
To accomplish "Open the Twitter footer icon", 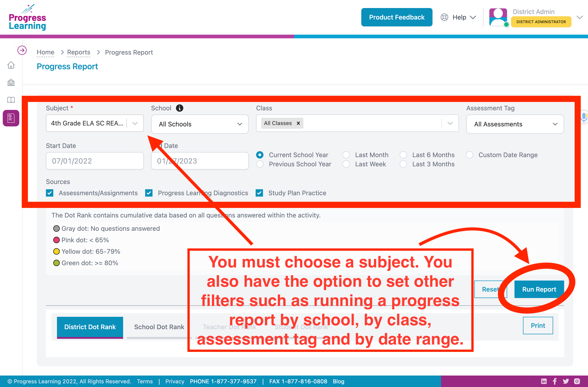I will coord(566,381).
